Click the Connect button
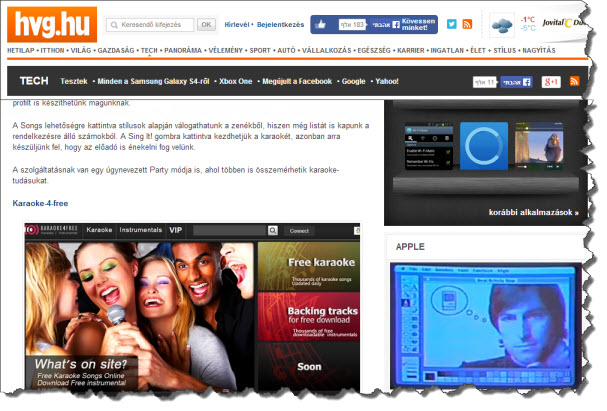607x411 pixels. coord(299,231)
